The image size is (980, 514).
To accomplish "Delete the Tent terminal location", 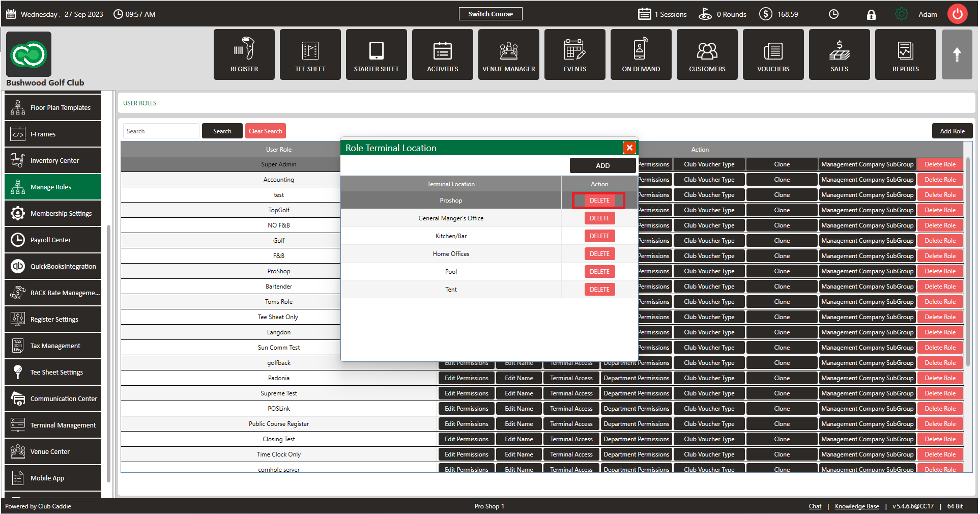I will [599, 290].
